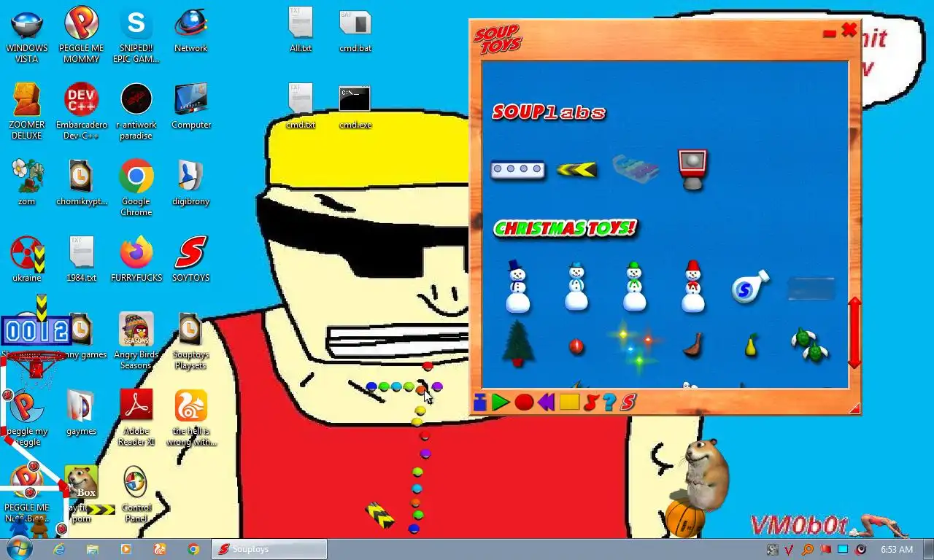
Task: Click the 6:53 AM clock in the tray
Action: pos(897,550)
